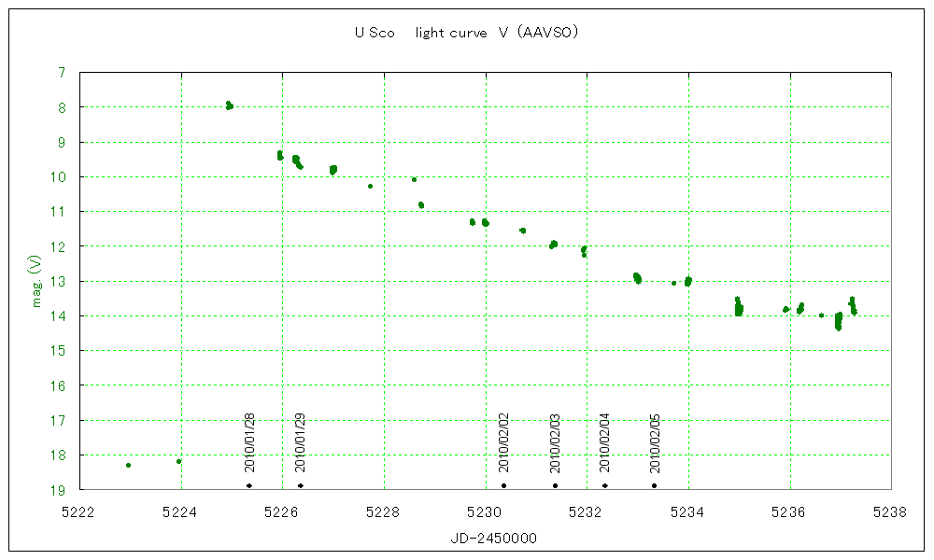The height and width of the screenshot is (560, 934).
Task: Click the 'mag (V)' y-axis label
Action: click(37, 281)
